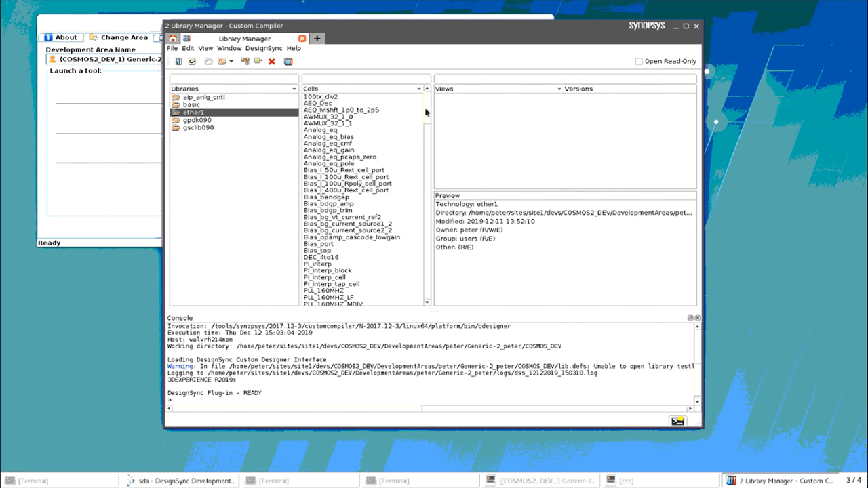
Task: Click the Home tab icon
Action: point(173,39)
